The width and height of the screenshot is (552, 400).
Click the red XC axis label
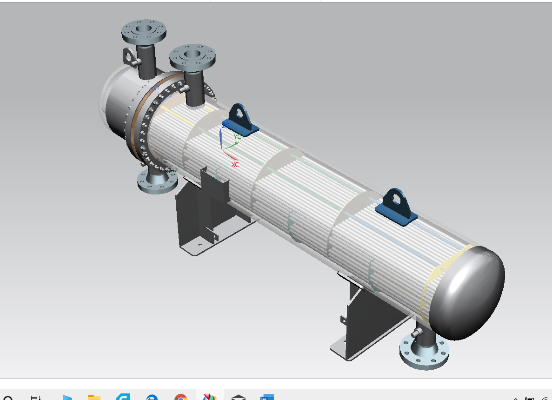point(235,164)
